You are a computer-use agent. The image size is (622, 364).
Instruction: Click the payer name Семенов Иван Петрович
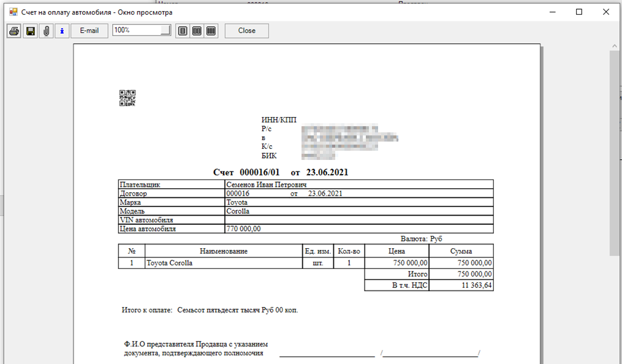[266, 184]
